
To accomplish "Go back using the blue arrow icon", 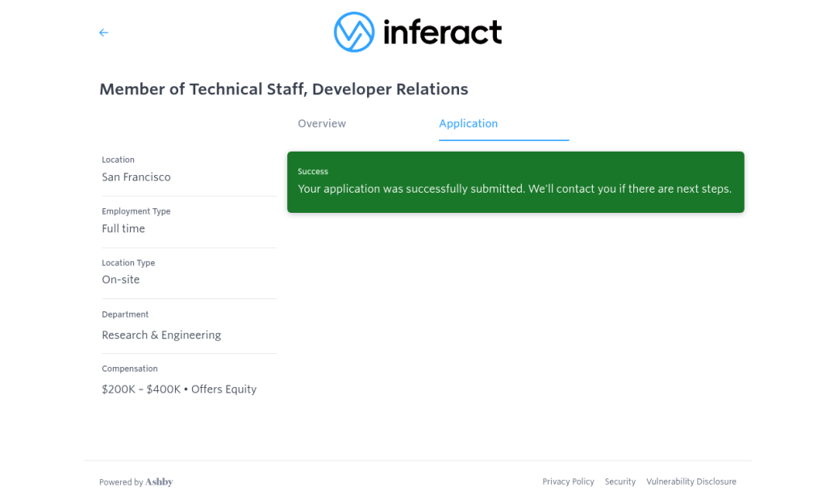I will click(x=104, y=32).
